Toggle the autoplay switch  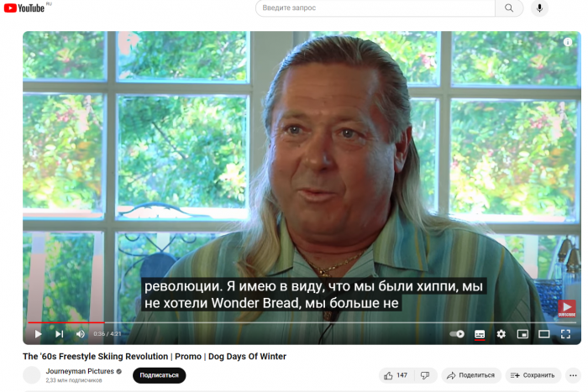tap(457, 333)
